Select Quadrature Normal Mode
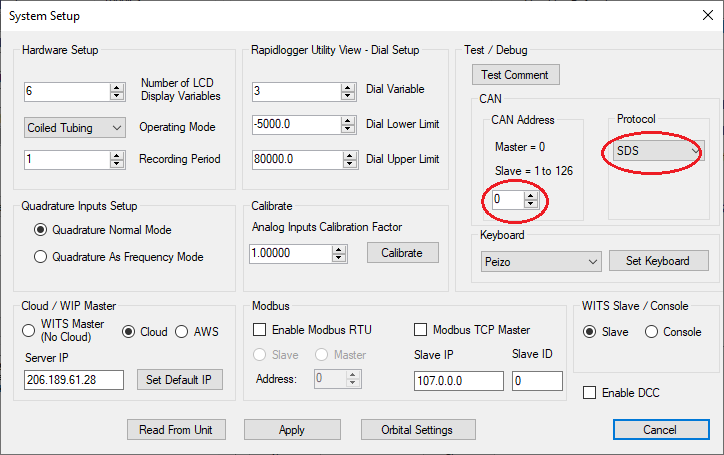 point(41,230)
